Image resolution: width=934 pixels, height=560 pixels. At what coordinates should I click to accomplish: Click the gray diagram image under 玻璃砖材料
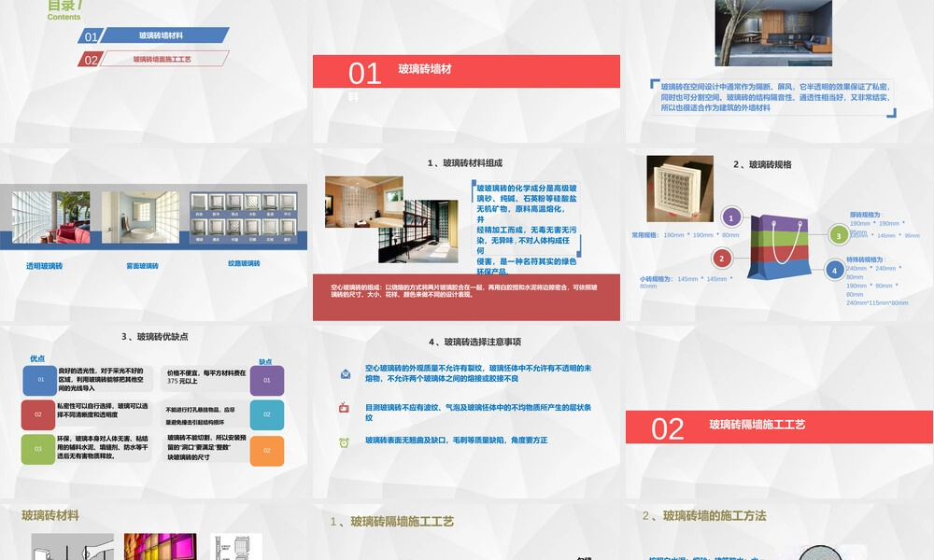click(x=73, y=546)
